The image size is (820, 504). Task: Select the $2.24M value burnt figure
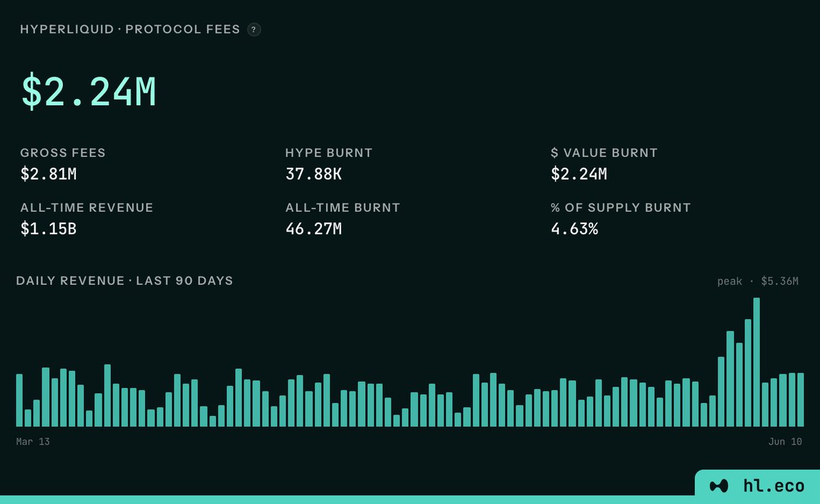(579, 174)
